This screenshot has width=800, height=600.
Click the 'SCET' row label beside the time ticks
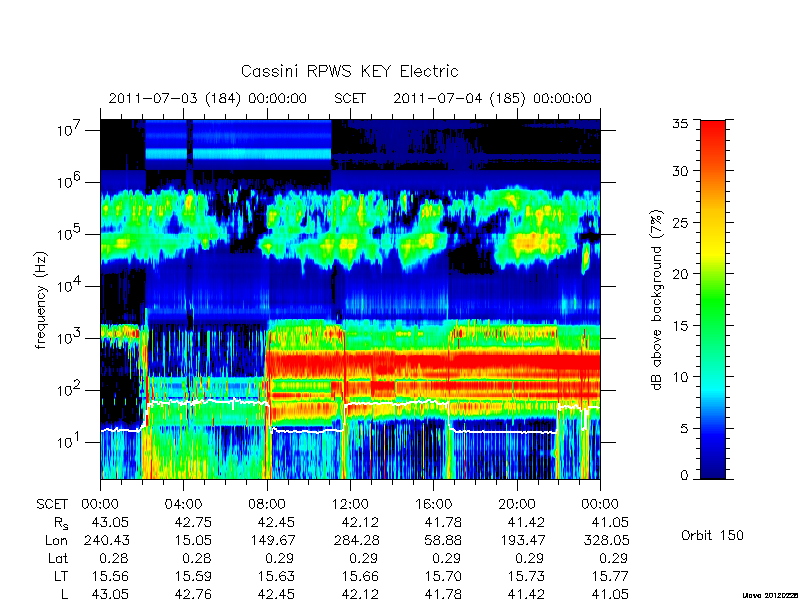pyautogui.click(x=52, y=505)
